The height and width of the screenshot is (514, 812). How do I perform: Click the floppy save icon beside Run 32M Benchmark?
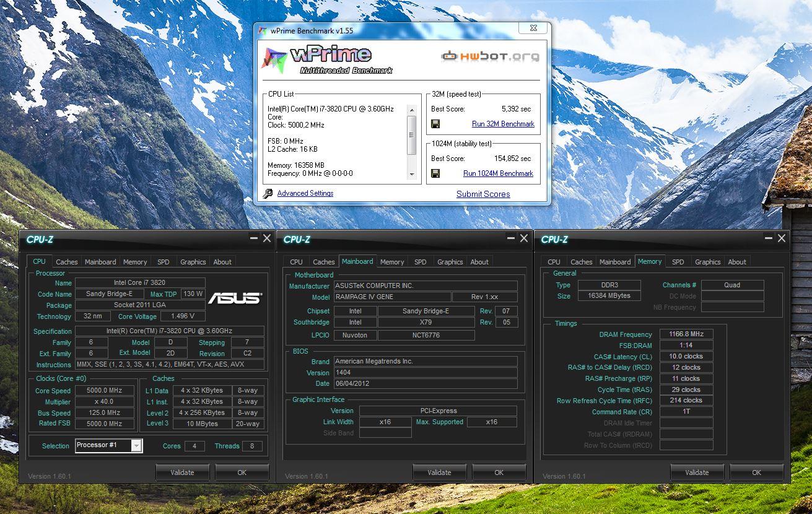pyautogui.click(x=435, y=124)
